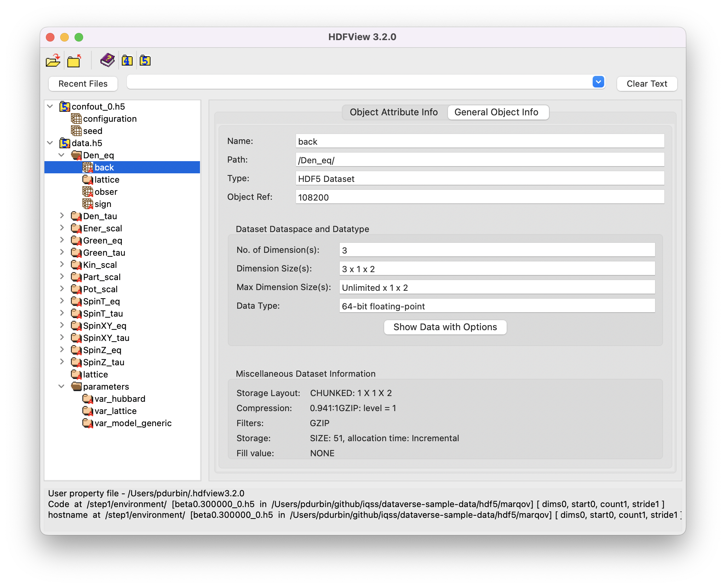Select the var_hubbard group icon
726x588 pixels.
pyautogui.click(x=88, y=399)
